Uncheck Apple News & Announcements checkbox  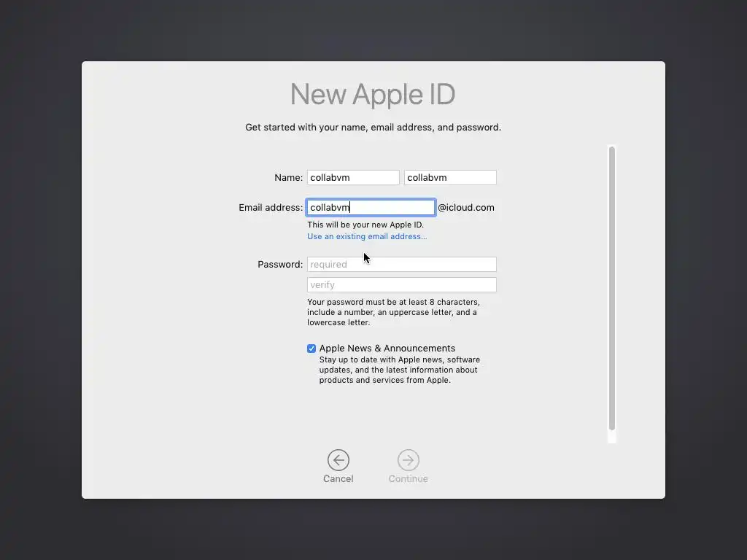tap(311, 349)
